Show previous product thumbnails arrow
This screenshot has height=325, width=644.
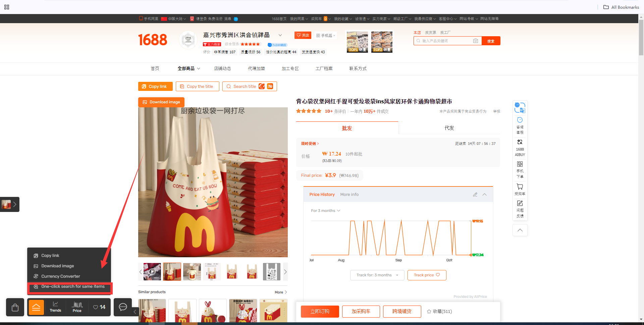click(140, 272)
